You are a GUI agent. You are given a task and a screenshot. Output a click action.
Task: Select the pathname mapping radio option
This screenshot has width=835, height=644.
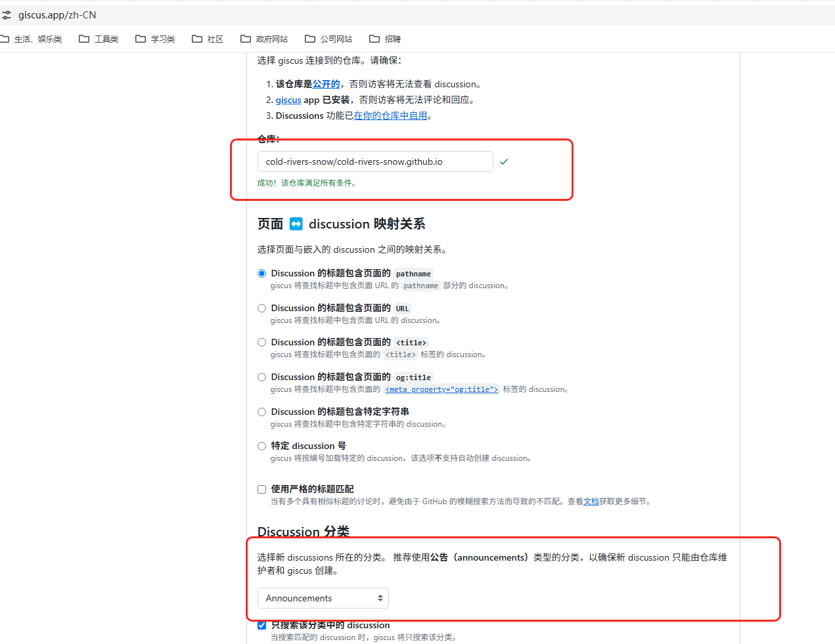click(x=262, y=273)
